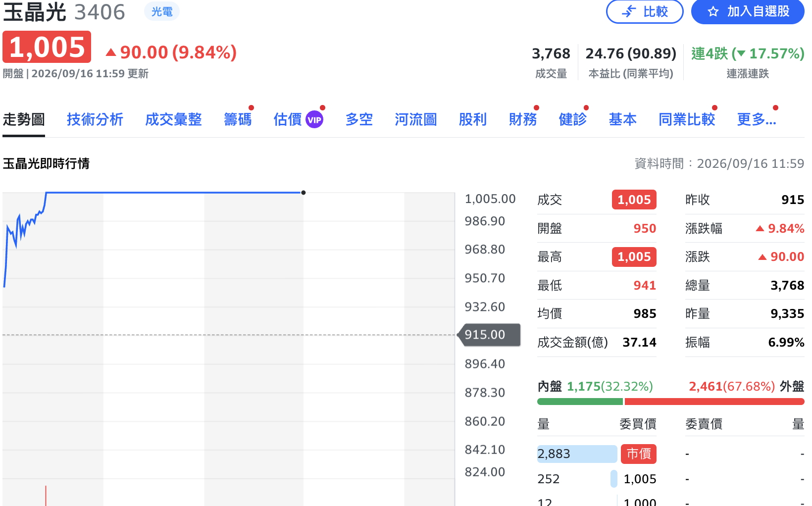Open the 基本 tab
The height and width of the screenshot is (506, 812).
pyautogui.click(x=623, y=119)
